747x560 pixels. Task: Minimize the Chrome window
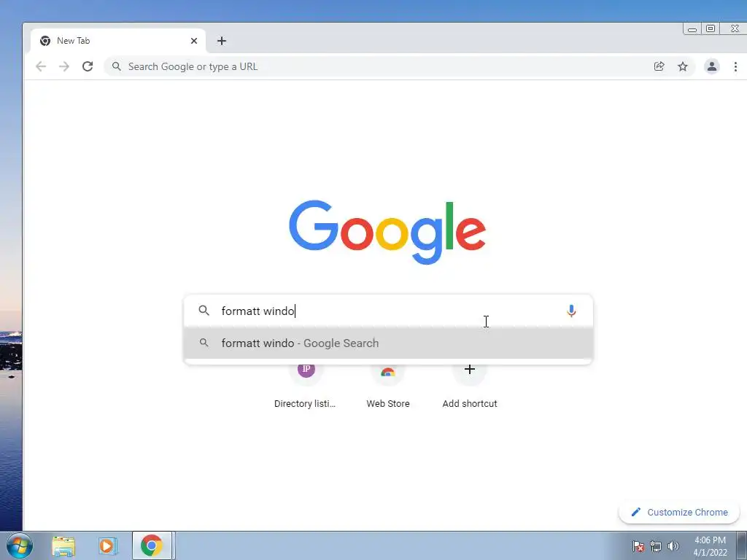[x=692, y=29]
